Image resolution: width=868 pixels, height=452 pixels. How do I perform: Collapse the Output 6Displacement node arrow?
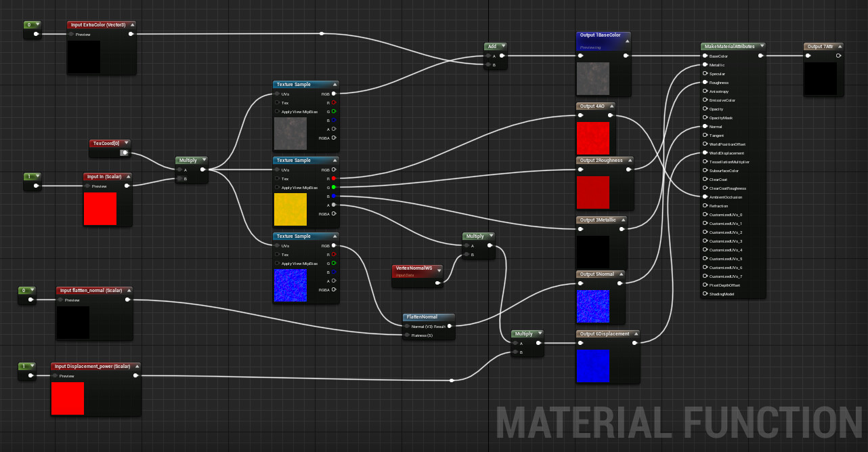(636, 333)
